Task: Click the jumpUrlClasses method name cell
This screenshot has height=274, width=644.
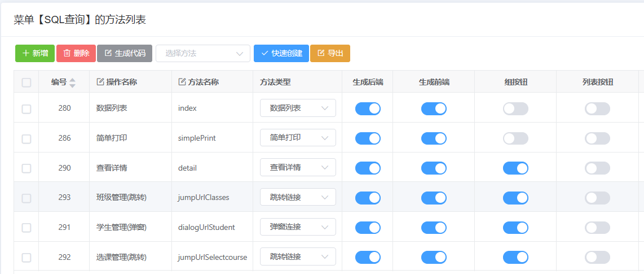Action: click(204, 197)
